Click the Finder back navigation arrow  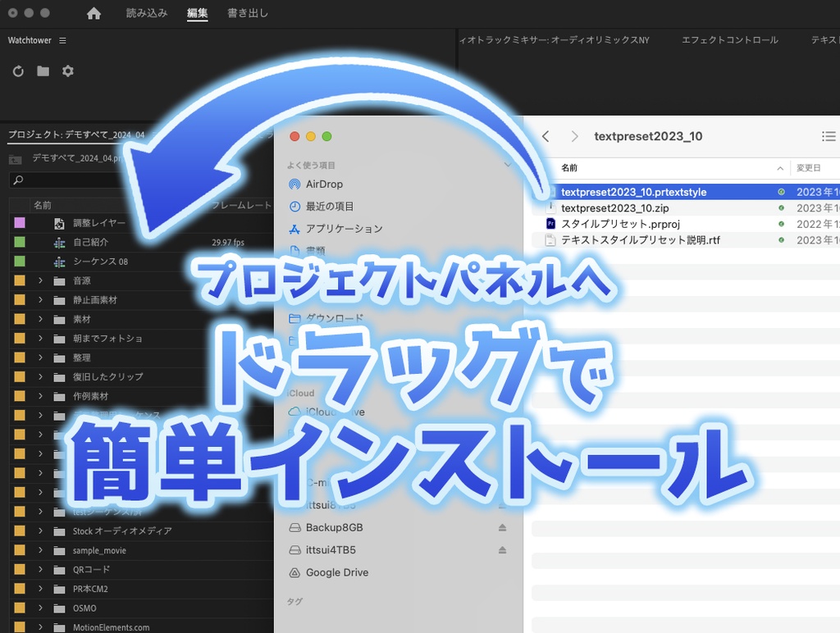click(x=546, y=136)
